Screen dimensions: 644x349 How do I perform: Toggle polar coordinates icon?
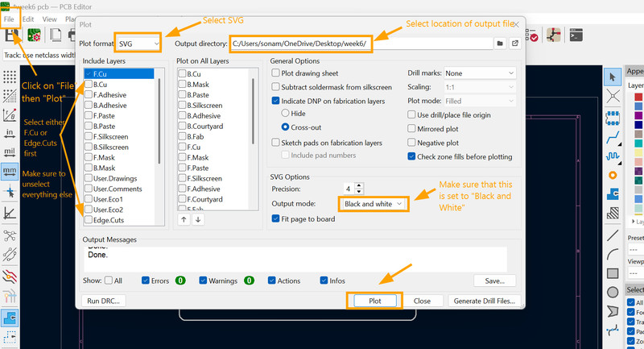coord(10,114)
